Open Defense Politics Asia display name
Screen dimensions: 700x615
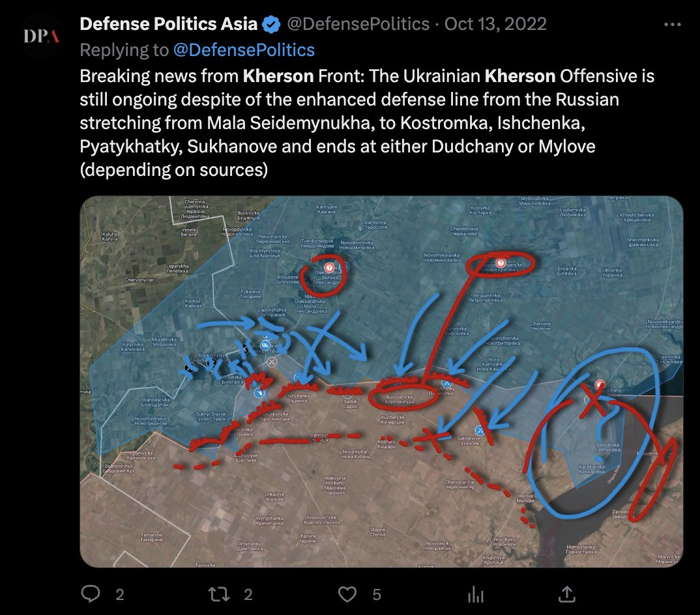(168, 24)
